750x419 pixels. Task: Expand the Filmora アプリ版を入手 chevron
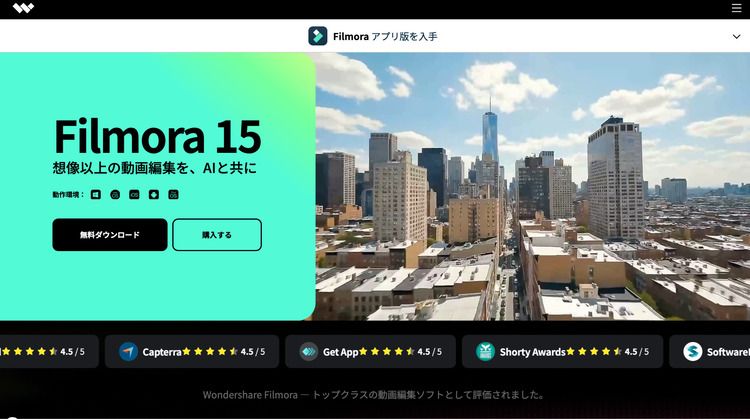click(x=736, y=36)
